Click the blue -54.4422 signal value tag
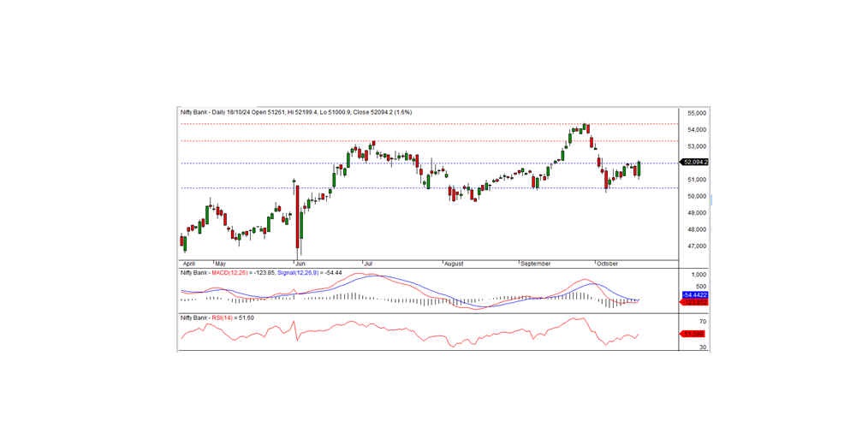Screen dimensions: 868x445 pos(695,295)
